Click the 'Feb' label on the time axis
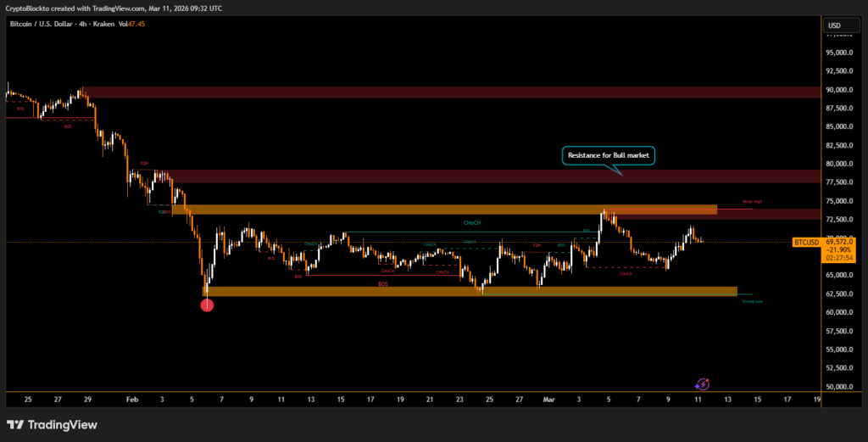The height and width of the screenshot is (442, 868). click(x=131, y=398)
